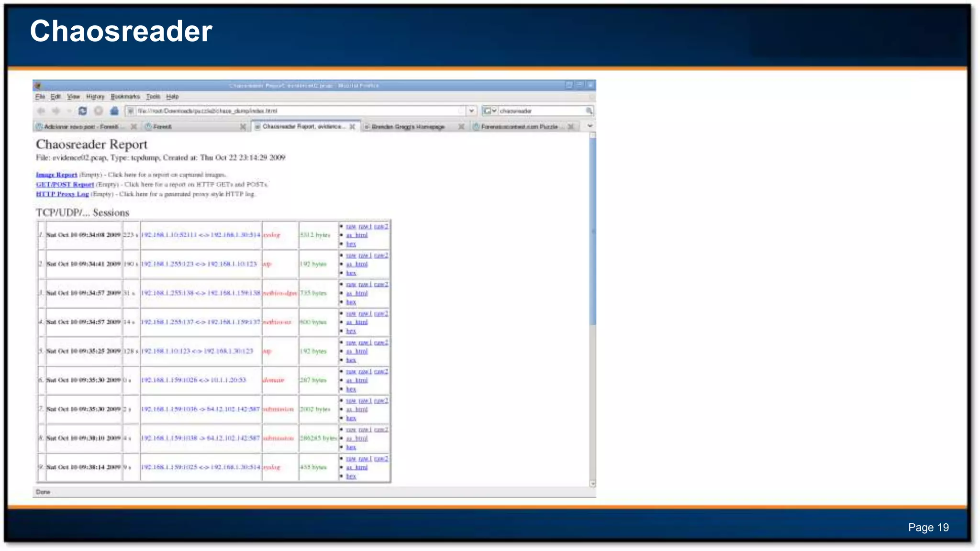Click the search magnifier icon
Image resolution: width=980 pixels, height=551 pixels.
click(589, 111)
